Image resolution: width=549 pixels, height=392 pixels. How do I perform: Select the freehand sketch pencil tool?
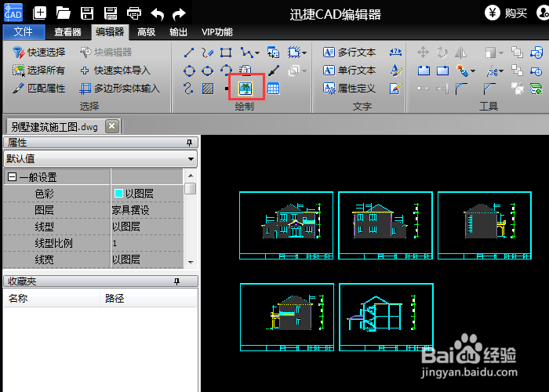(x=207, y=53)
